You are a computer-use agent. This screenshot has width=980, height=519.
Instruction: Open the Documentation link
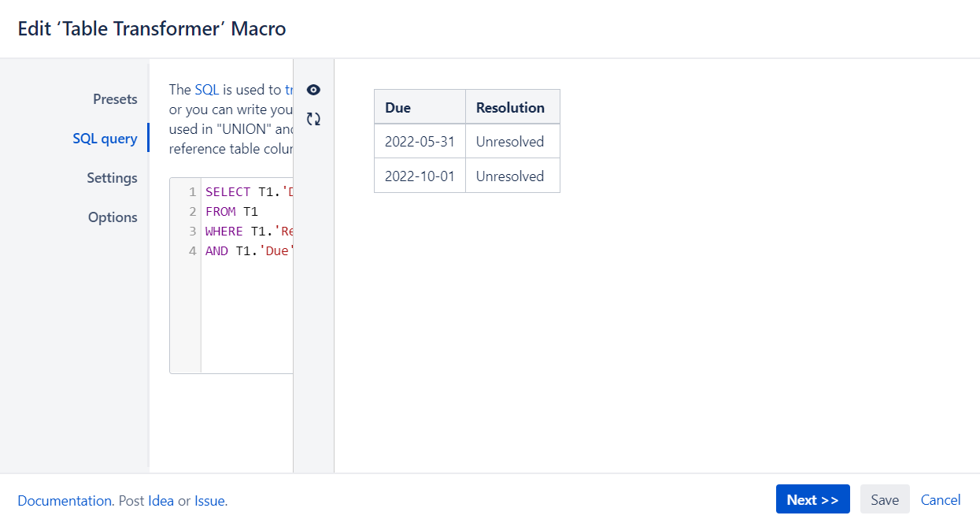click(x=65, y=500)
